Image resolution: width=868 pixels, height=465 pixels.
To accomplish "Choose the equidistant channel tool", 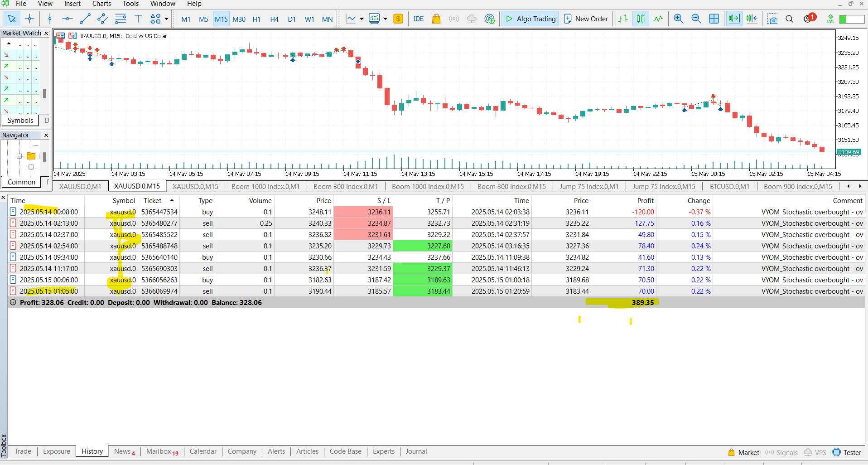I will coord(103,19).
